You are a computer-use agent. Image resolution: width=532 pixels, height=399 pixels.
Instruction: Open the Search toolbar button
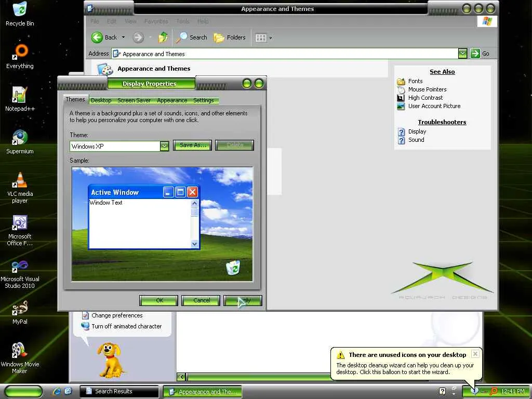[x=191, y=37]
